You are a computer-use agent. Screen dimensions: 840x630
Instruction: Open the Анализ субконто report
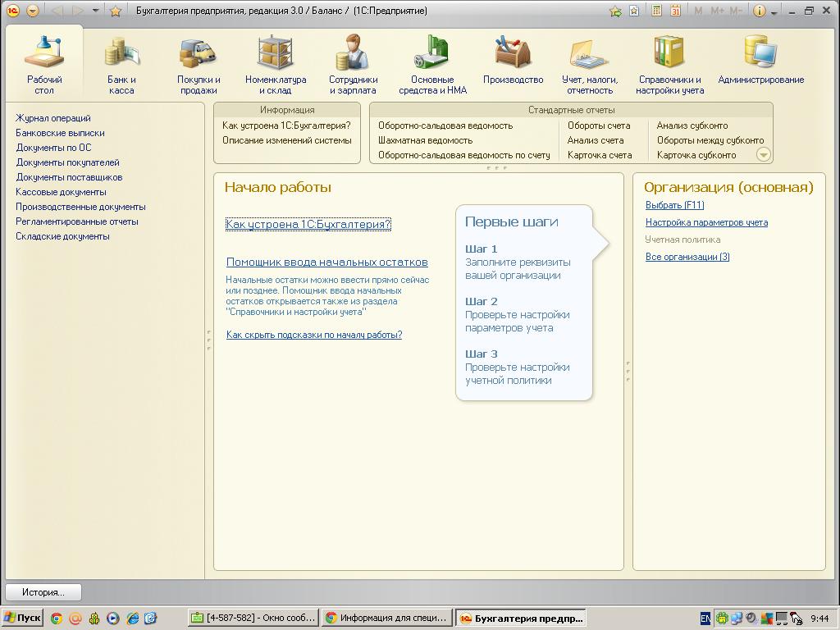point(692,126)
